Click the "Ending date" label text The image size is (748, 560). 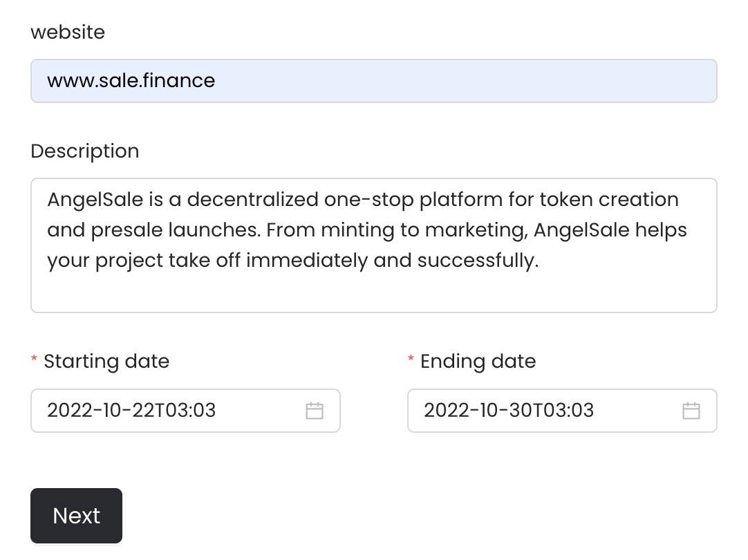click(478, 361)
